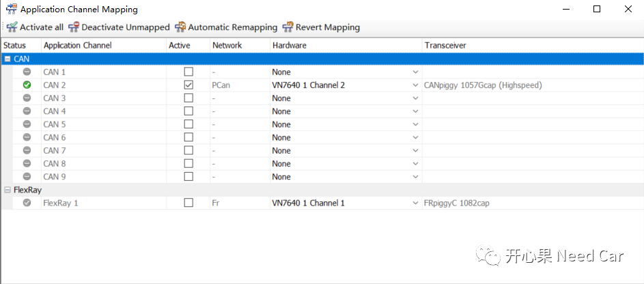Screen dimensions: 644x284
Task: Click the gray status icon for CAN 8
Action: click(27, 164)
